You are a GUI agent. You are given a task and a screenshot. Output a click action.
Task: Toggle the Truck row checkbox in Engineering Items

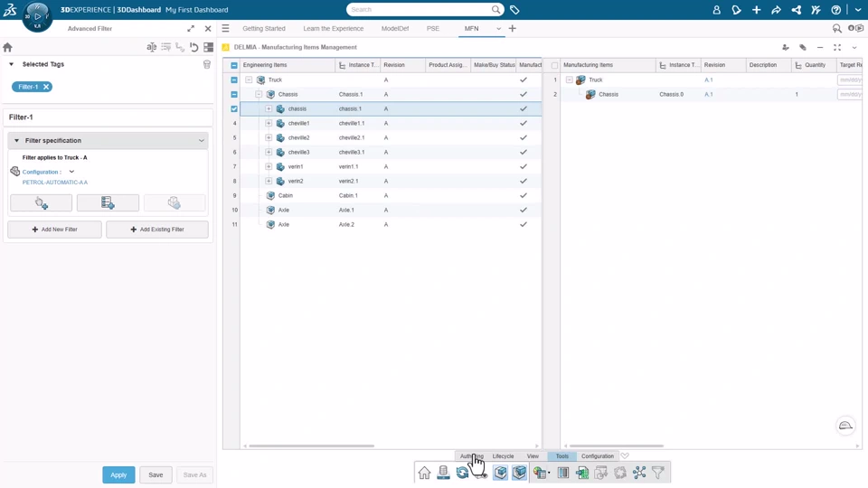[234, 80]
